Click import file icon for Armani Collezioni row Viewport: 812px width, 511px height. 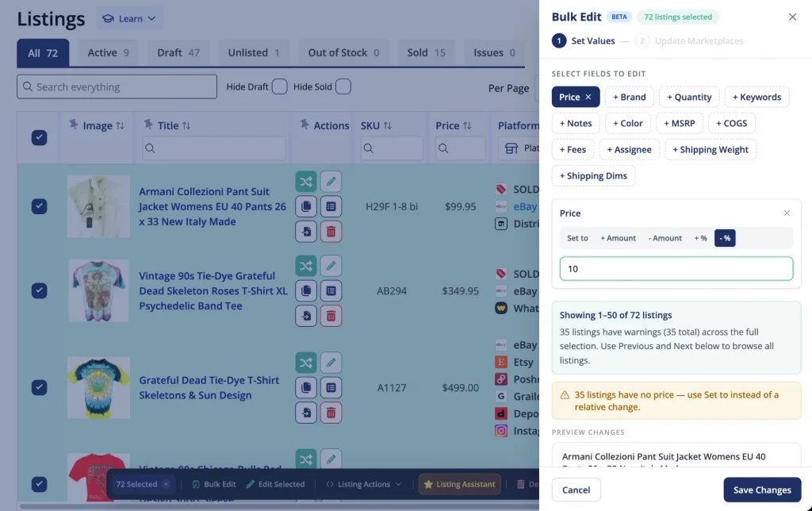pos(306,231)
